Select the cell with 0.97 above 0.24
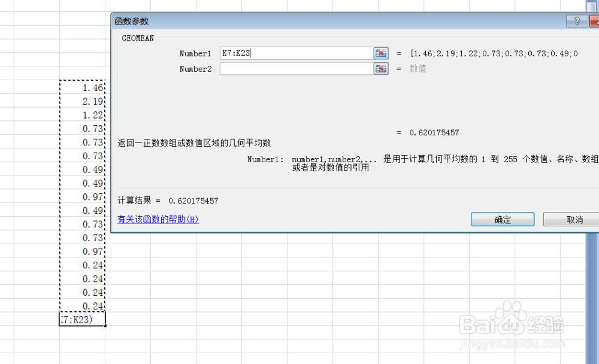 point(82,251)
